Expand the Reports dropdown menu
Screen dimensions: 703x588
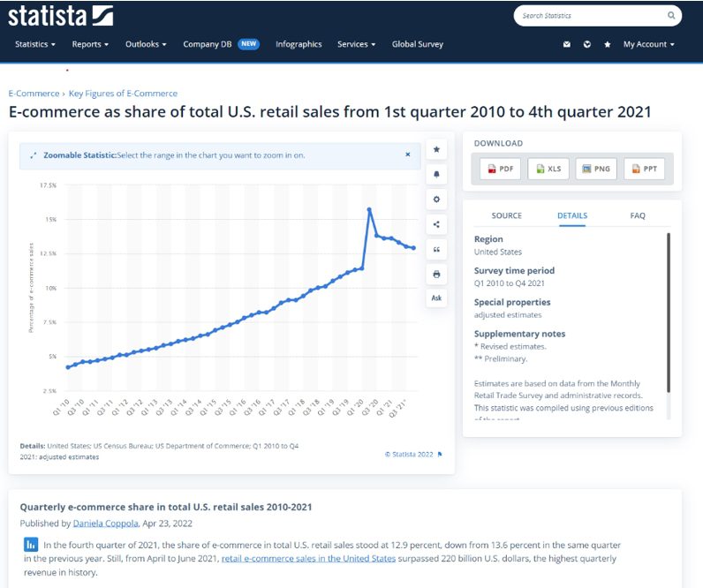click(90, 44)
